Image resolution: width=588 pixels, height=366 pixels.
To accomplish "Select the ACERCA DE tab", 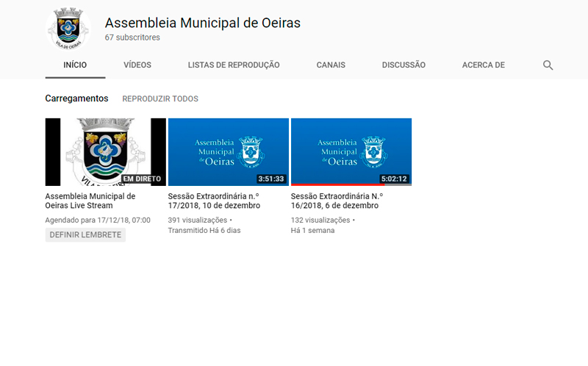I will 484,65.
